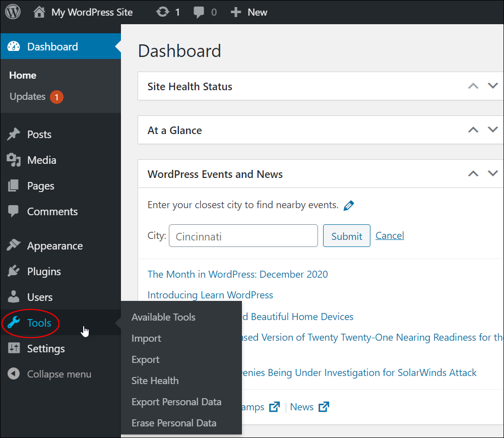Viewport: 504px width, 438px height.
Task: Select Erase Personal Data from flyout
Action: coord(174,423)
